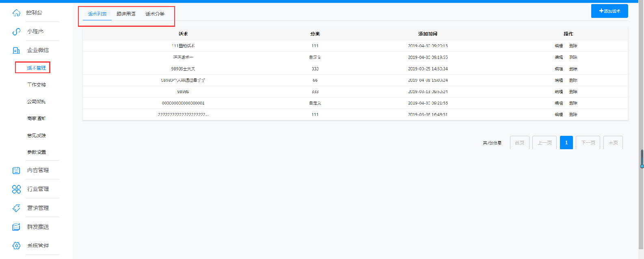Screen dimensions: 644x259
Task: Open the 控制台 menu label
Action: 34,13
